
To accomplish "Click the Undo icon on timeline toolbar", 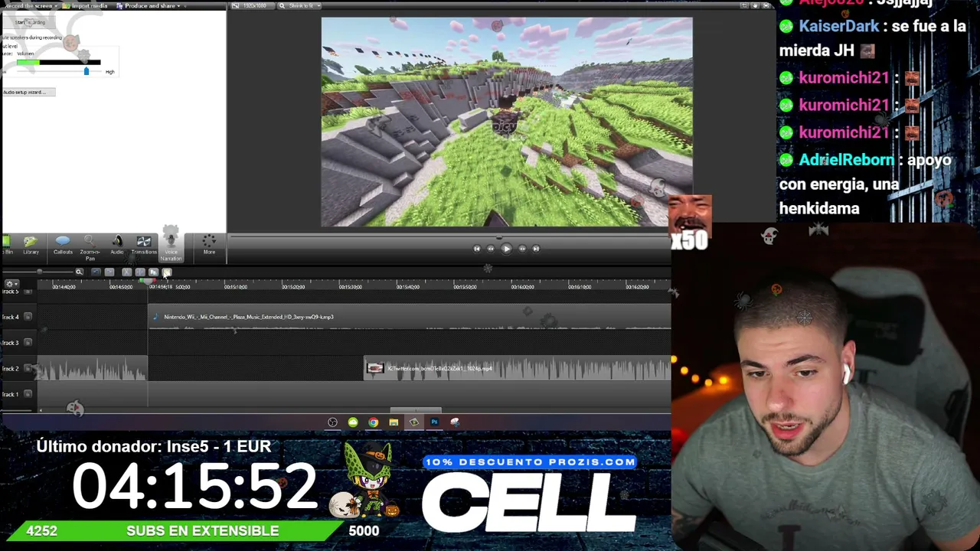I will (x=96, y=272).
